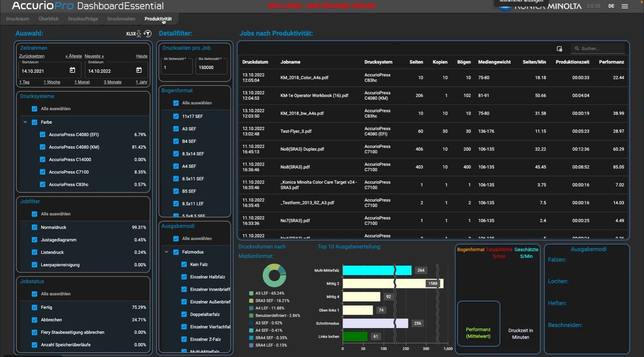The width and height of the screenshot is (644, 357).
Task: Jump to Neueste » timeframe
Action: coord(94,56)
